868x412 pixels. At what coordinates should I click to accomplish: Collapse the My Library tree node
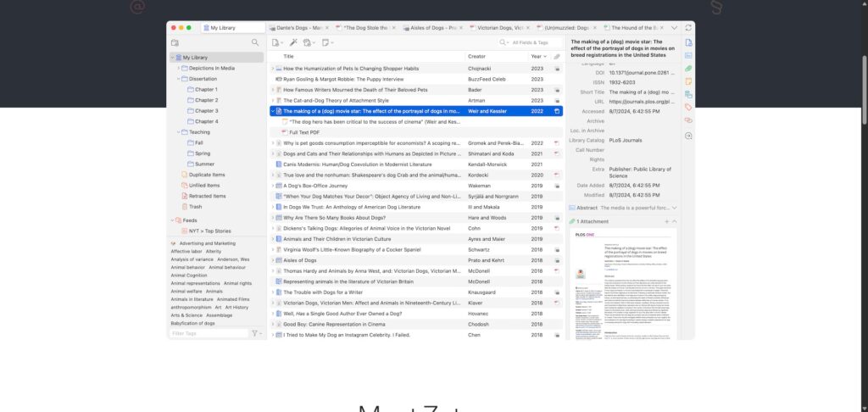coord(172,58)
